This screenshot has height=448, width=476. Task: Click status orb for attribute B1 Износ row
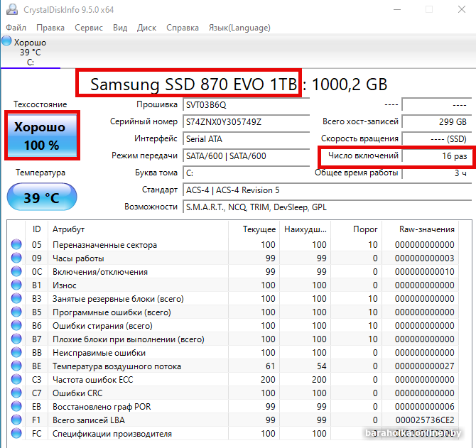(x=16, y=285)
